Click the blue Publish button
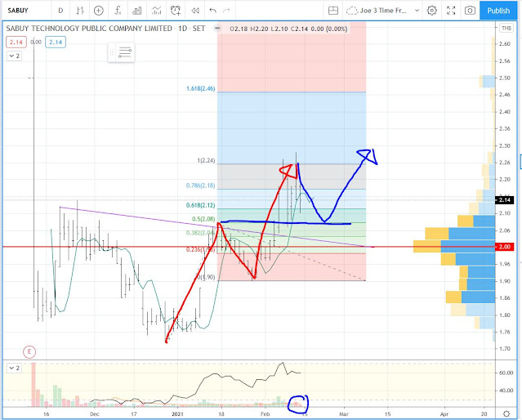The height and width of the screenshot is (420, 522). pos(498,11)
